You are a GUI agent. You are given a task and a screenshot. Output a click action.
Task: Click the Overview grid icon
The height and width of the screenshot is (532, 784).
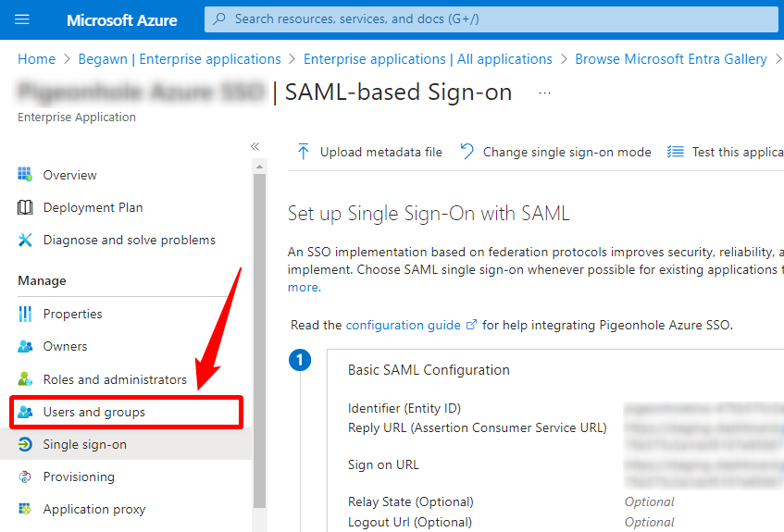[25, 175]
